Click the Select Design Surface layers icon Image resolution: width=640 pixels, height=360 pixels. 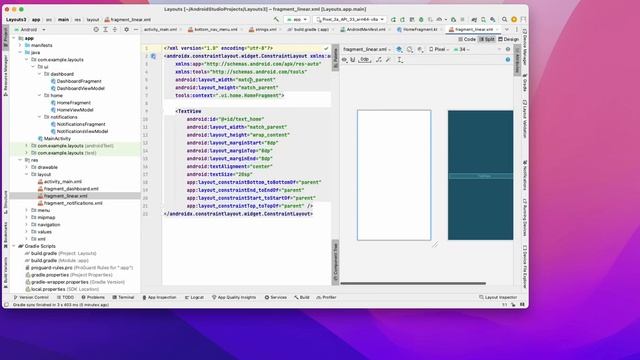click(399, 49)
